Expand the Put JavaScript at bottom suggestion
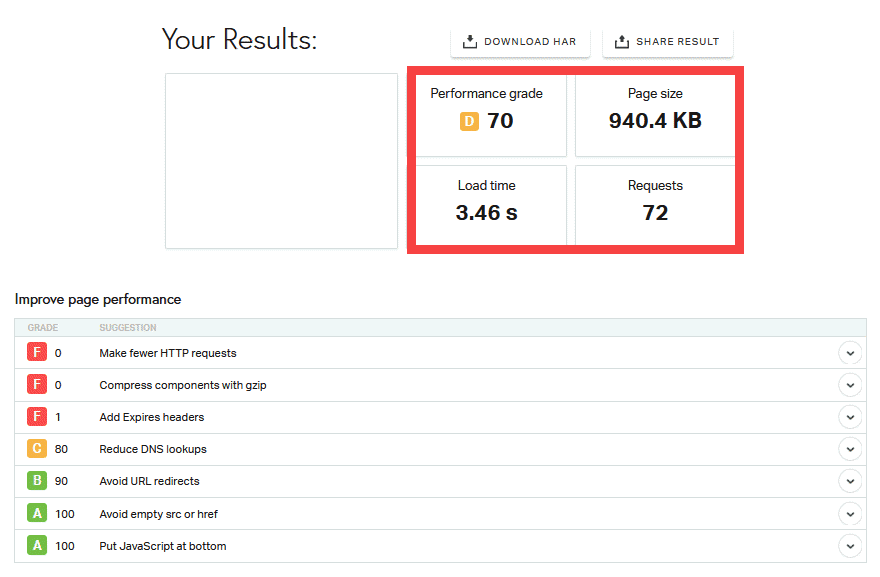Image resolution: width=880 pixels, height=577 pixels. (x=850, y=546)
